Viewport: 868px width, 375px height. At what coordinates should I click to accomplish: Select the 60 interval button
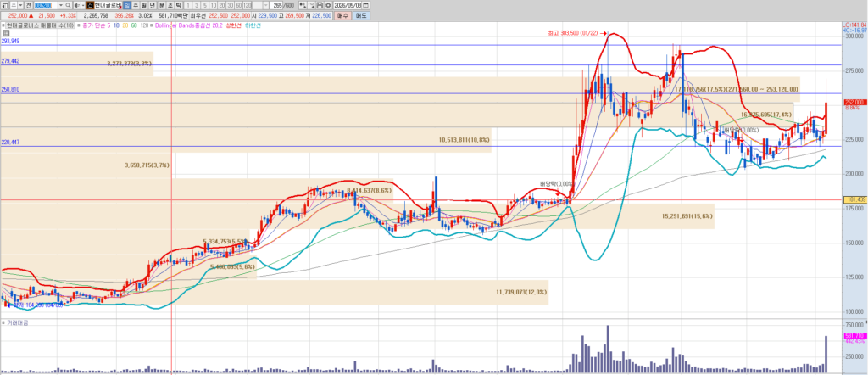(238, 5)
